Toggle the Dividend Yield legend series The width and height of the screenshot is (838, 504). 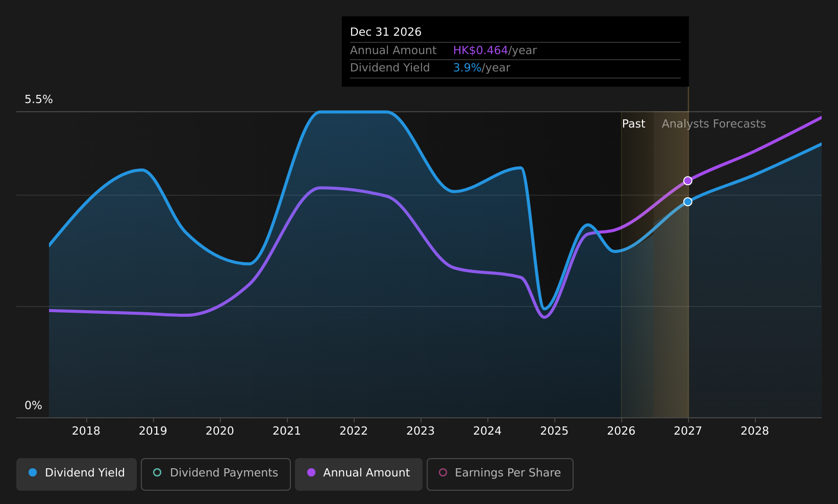coord(77,474)
